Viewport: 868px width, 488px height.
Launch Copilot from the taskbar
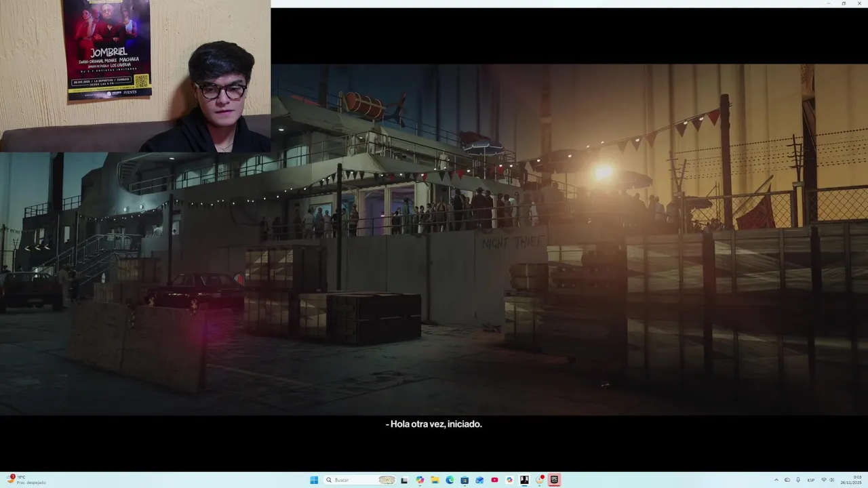coord(420,480)
